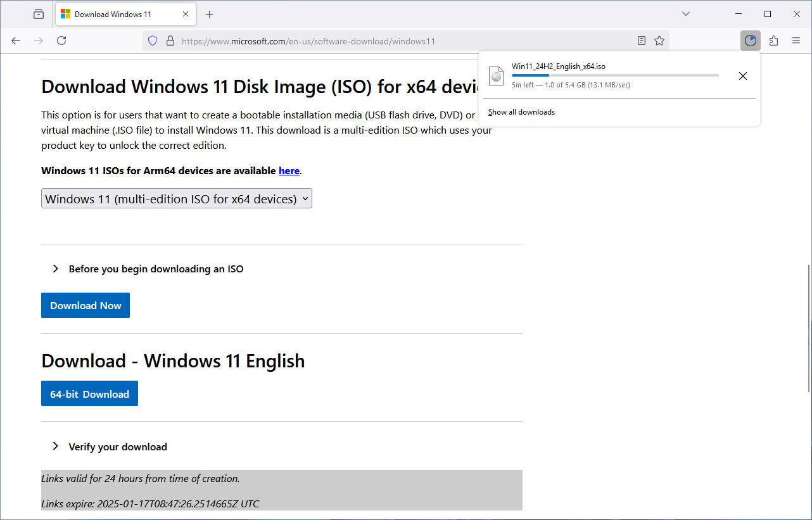Go forward one page
This screenshot has height=520, width=812.
click(x=39, y=41)
